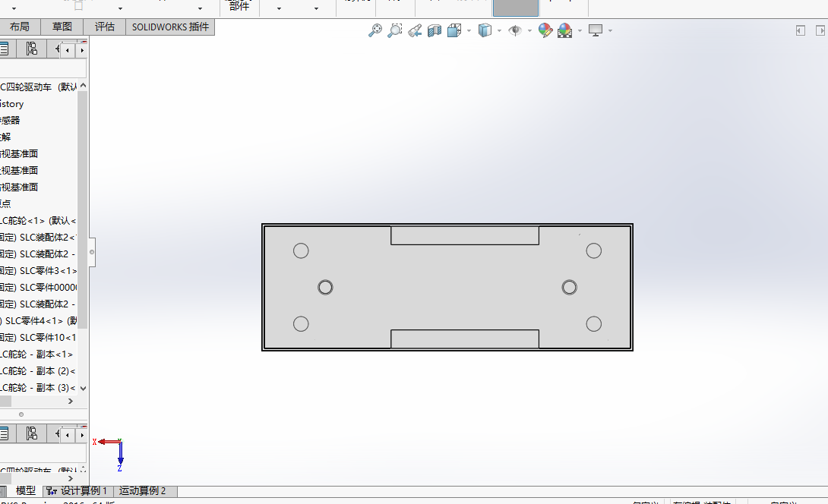Click the lower panel filter field
This screenshot has height=504, width=828.
(43, 453)
